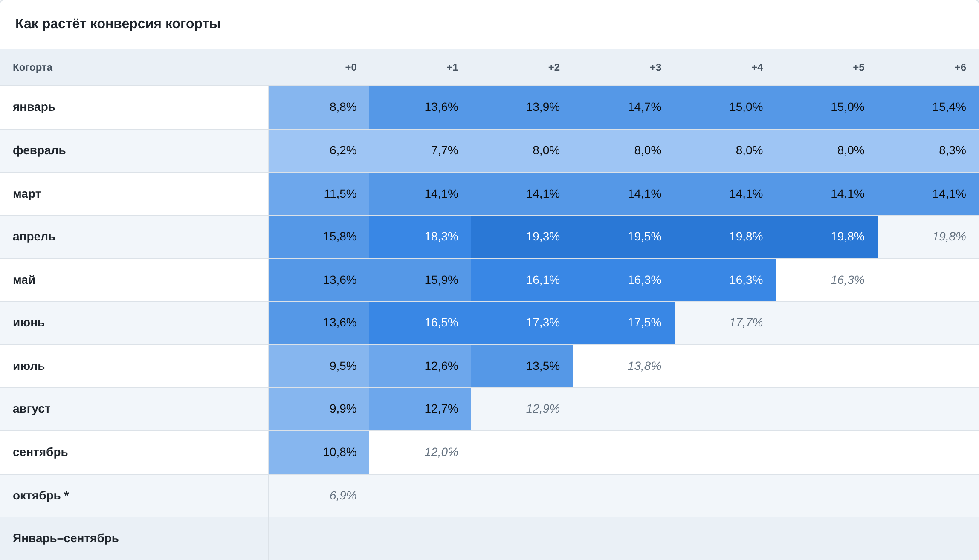Click the +6 column header
Screen dimensions: 979x560
(x=960, y=67)
